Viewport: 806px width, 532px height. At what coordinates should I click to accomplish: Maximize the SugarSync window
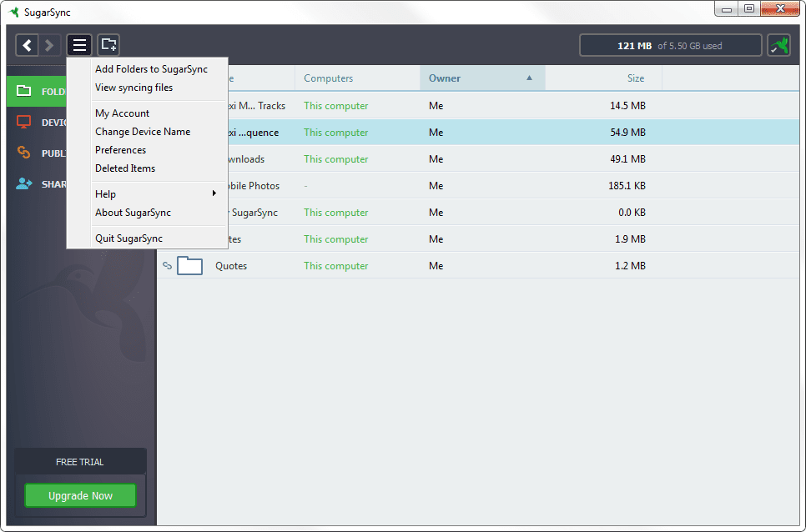click(x=749, y=8)
